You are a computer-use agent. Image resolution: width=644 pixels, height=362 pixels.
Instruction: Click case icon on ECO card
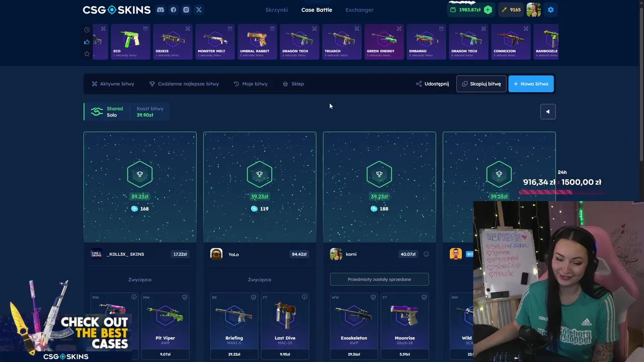(145, 29)
